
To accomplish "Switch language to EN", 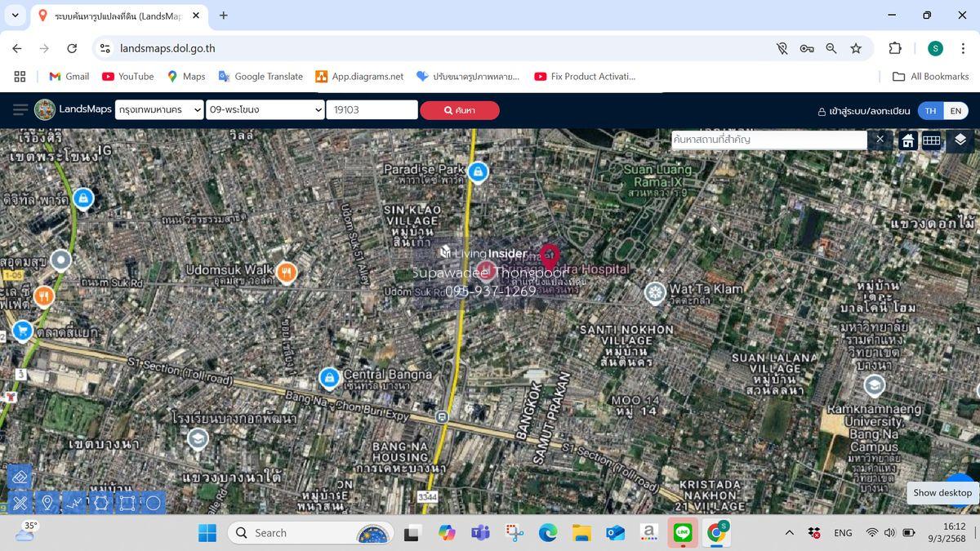I will [x=955, y=110].
